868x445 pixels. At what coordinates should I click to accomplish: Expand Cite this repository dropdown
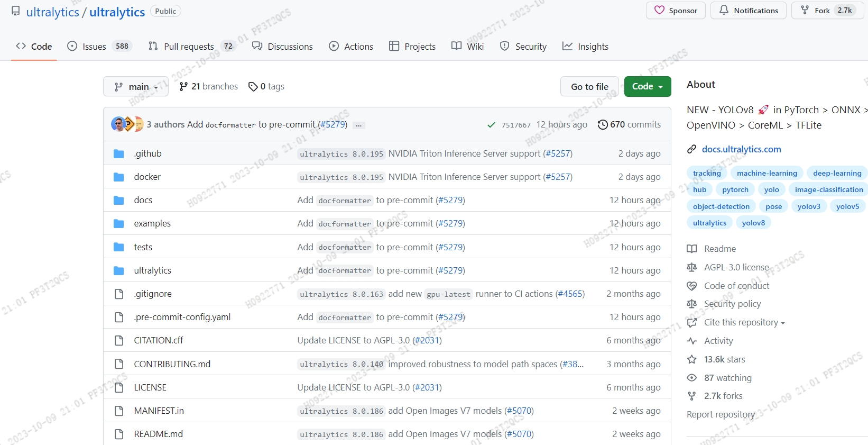tap(736, 322)
